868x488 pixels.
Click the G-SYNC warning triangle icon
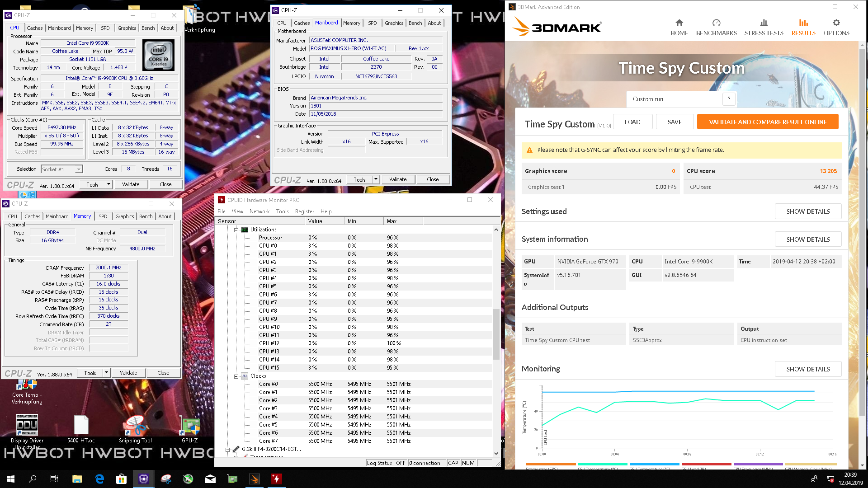coord(529,150)
